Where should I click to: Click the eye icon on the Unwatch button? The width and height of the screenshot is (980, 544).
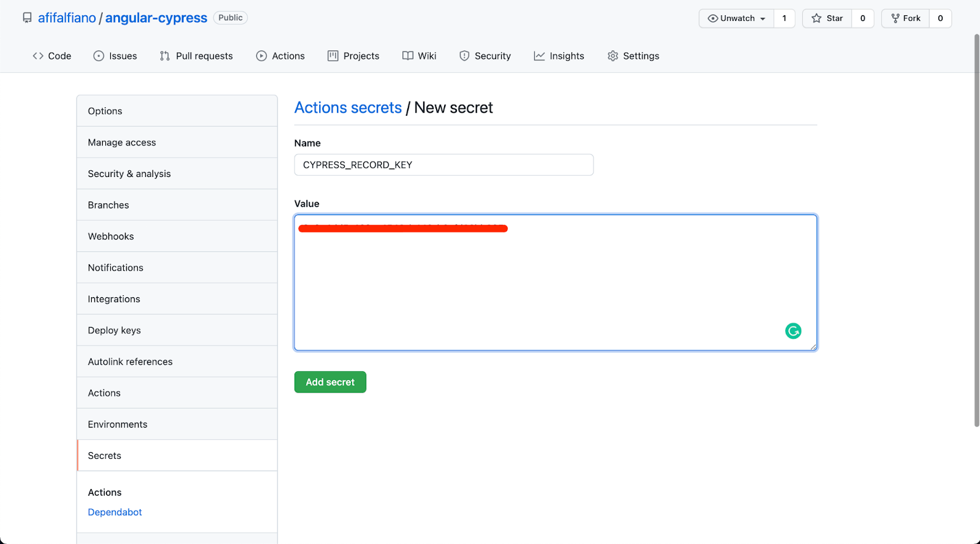coord(713,18)
